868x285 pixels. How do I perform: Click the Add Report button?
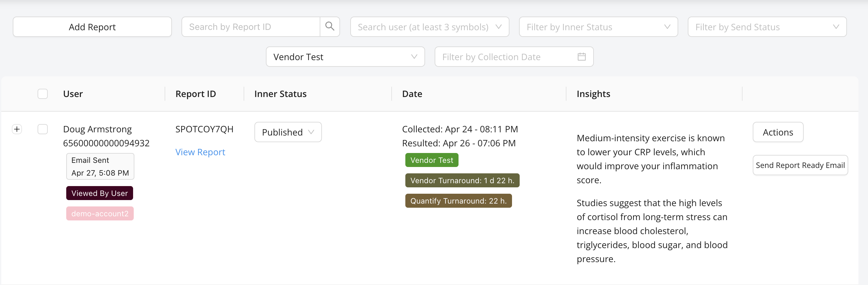(92, 27)
